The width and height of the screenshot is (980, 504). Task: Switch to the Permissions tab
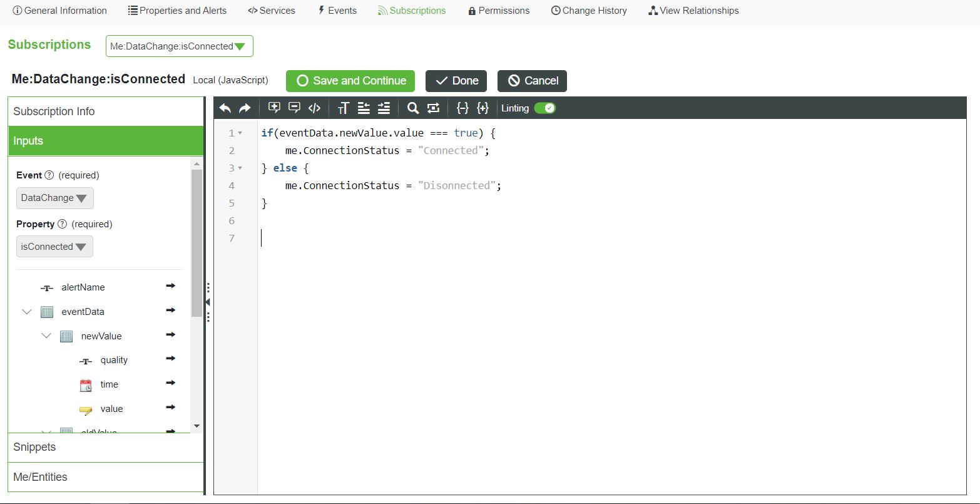coord(498,10)
